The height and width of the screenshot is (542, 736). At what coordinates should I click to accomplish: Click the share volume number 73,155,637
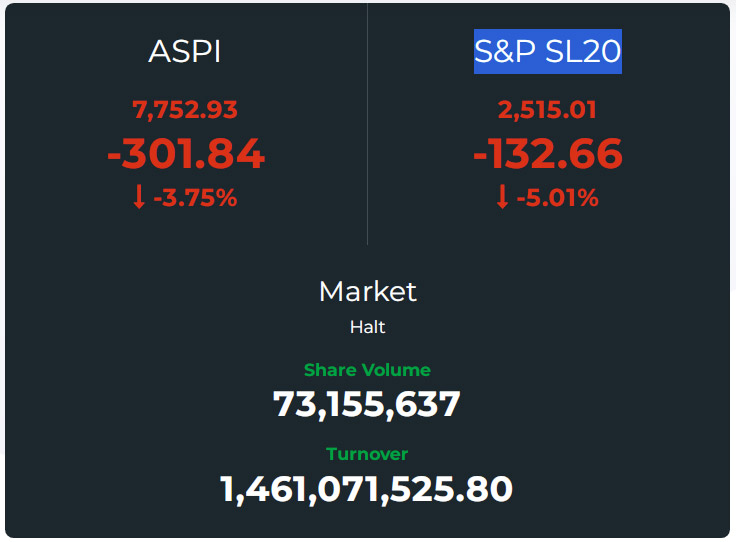click(x=367, y=404)
